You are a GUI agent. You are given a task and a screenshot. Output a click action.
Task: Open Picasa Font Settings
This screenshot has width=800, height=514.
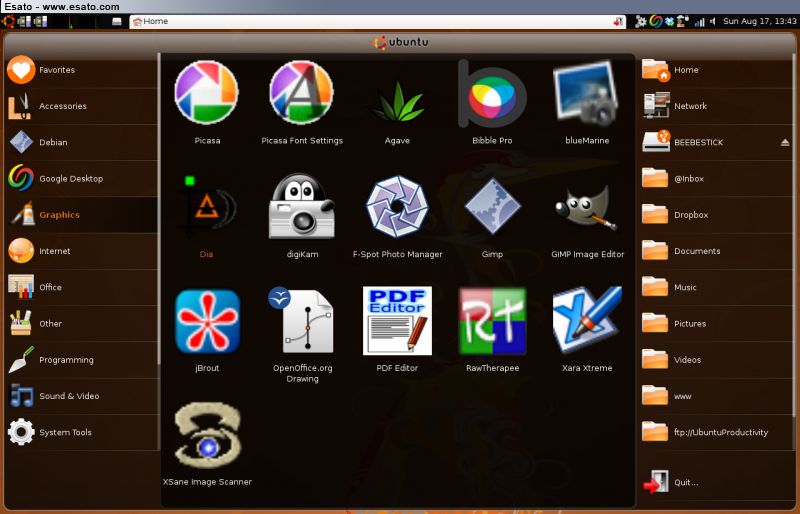click(302, 102)
